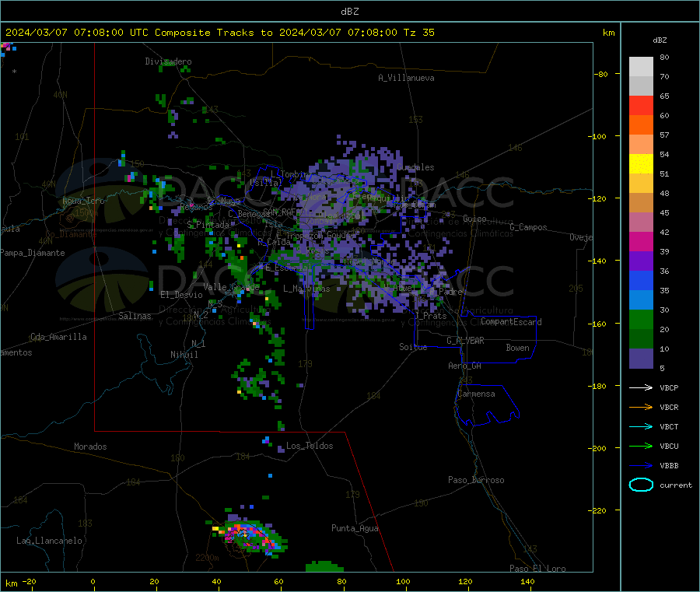This screenshot has width=700, height=592.
Task: Click the 'Soitue' map label
Action: pyautogui.click(x=413, y=347)
